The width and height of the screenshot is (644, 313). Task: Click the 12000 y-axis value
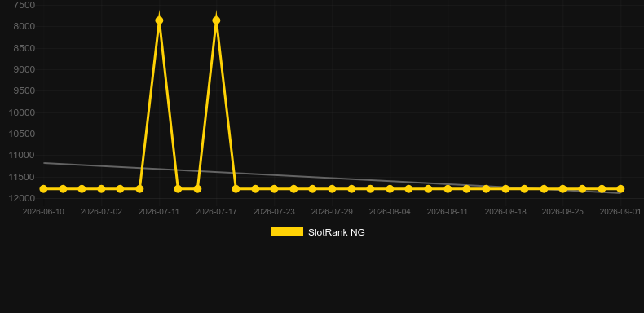point(22,199)
